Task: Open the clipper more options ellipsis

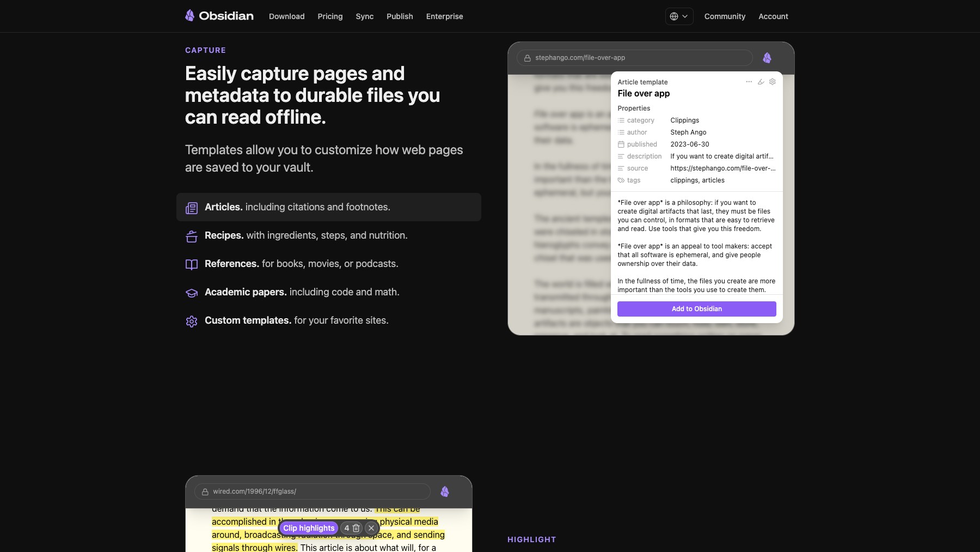Action: click(x=749, y=82)
